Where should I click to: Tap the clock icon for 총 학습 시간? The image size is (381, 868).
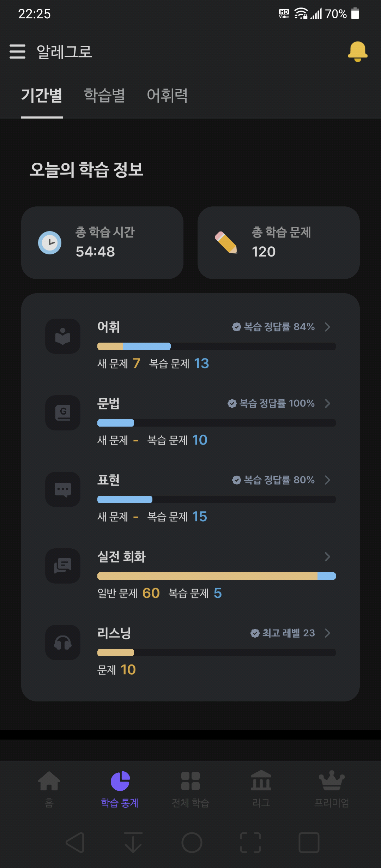(x=50, y=243)
